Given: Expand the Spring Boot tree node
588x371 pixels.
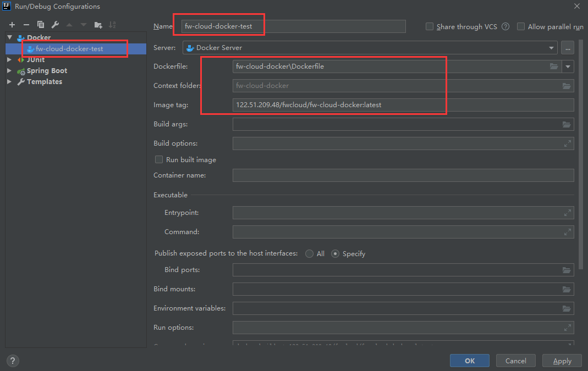Looking at the screenshot, I should pyautogui.click(x=9, y=71).
